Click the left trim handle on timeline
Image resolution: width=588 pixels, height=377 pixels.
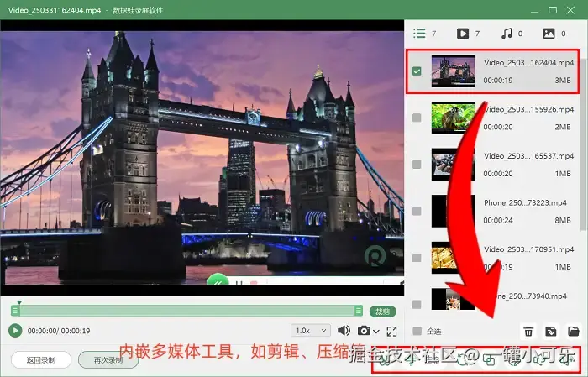[x=15, y=311]
